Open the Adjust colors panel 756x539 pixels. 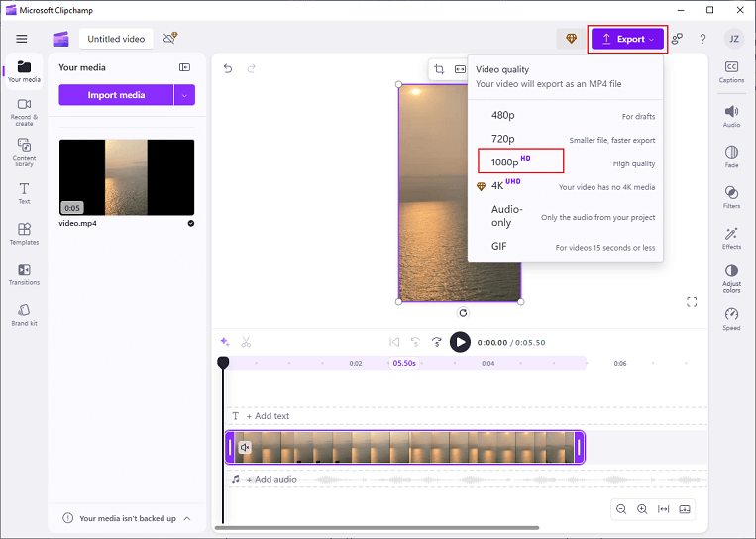pos(731,278)
